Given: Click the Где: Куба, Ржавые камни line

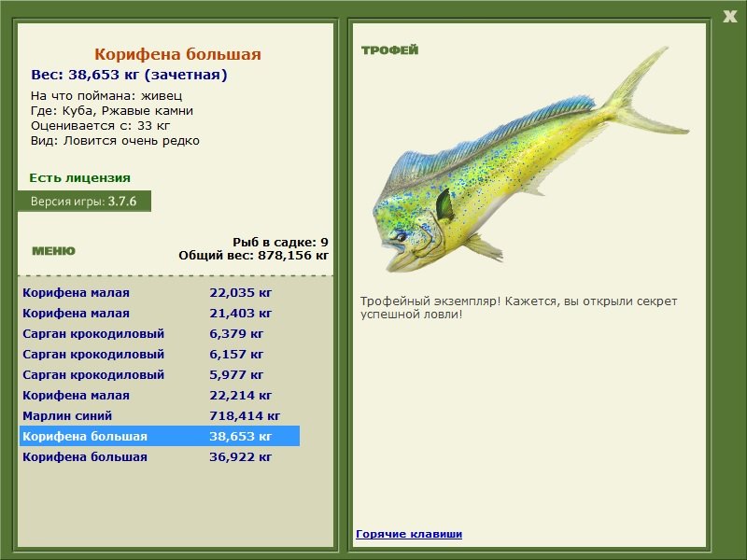Looking at the screenshot, I should point(112,111).
